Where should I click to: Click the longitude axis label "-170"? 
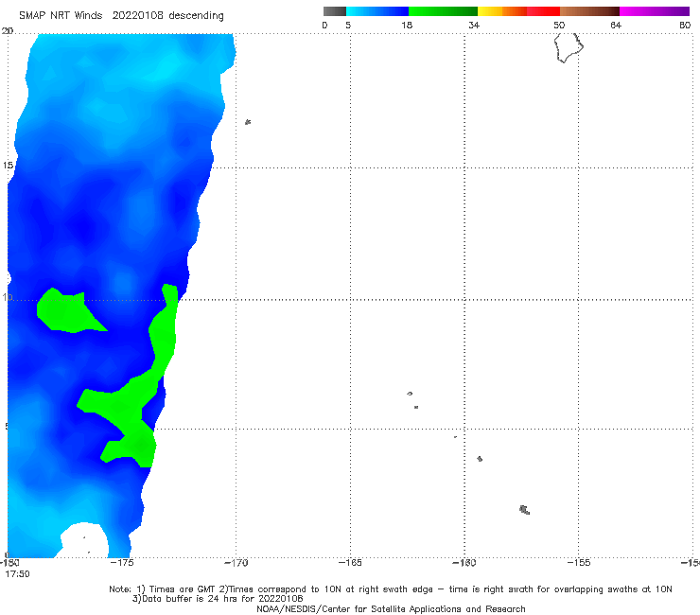236,563
